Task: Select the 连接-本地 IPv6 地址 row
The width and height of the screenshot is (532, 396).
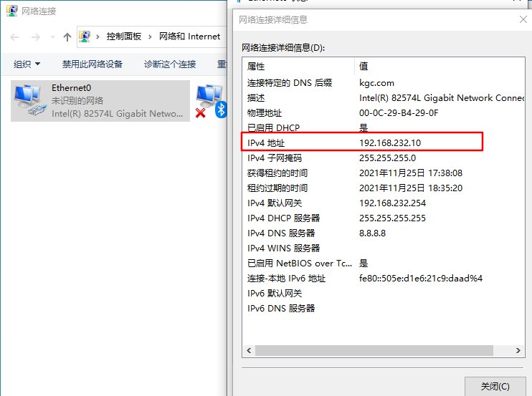Action: (384, 278)
